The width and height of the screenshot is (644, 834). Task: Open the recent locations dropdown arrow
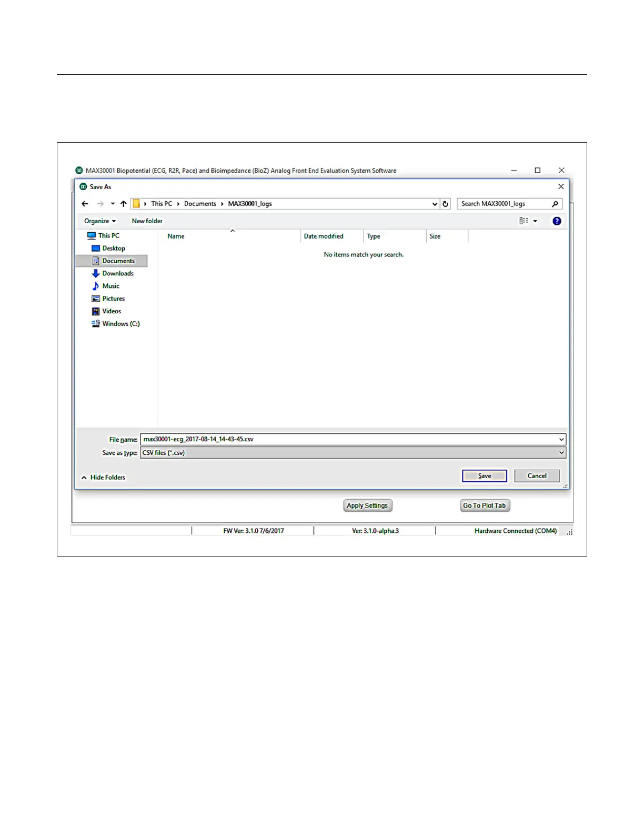pos(113,204)
